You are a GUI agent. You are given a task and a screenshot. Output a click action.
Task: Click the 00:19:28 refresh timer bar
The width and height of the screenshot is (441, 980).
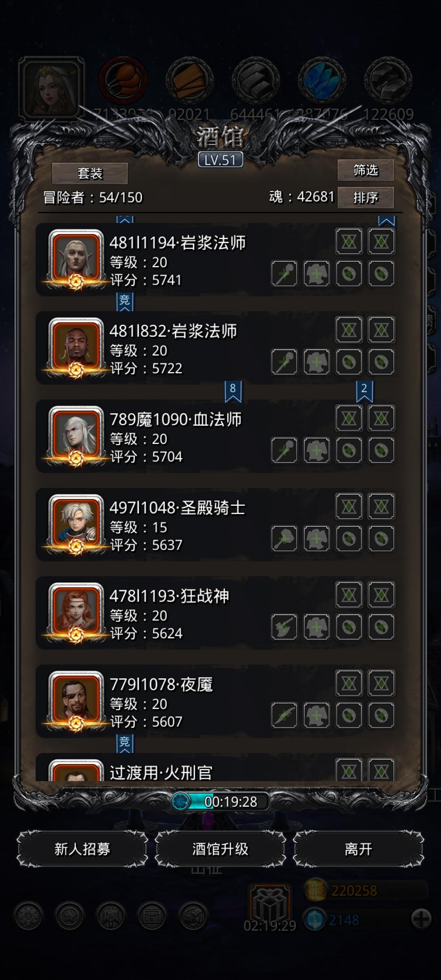point(220,802)
